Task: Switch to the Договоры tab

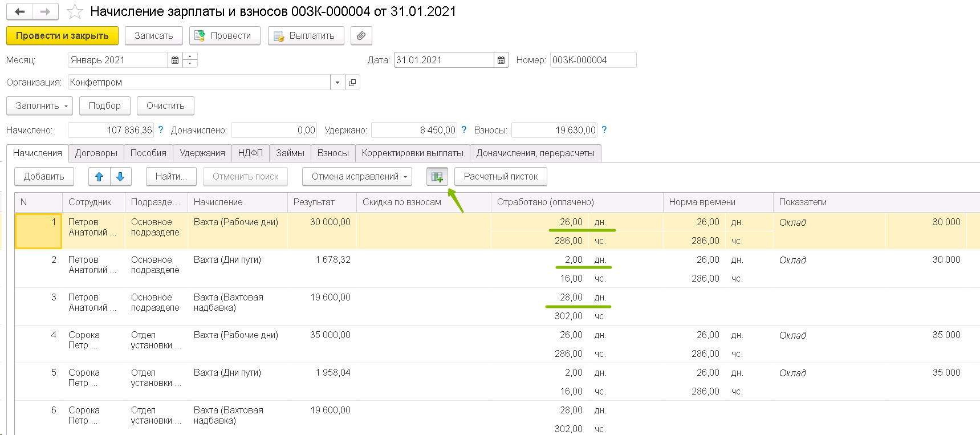Action: coord(96,153)
